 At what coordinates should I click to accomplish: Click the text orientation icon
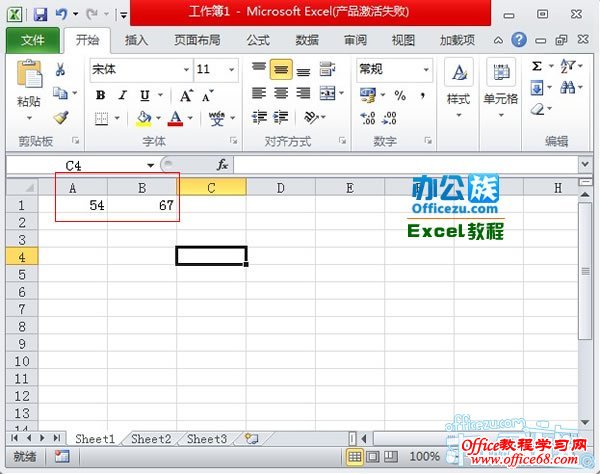[311, 117]
